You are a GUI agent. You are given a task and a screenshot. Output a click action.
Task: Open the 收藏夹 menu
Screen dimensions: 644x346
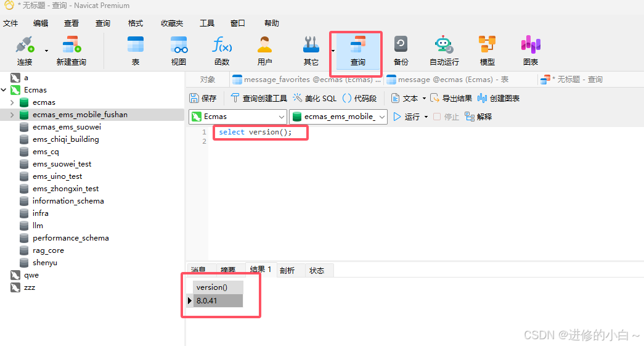(172, 23)
